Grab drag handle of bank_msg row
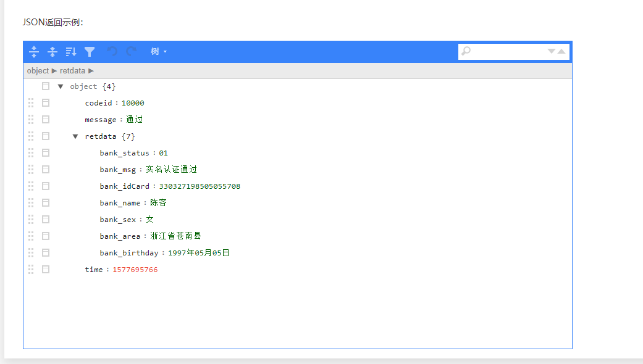This screenshot has height=364, width=643. point(31,170)
